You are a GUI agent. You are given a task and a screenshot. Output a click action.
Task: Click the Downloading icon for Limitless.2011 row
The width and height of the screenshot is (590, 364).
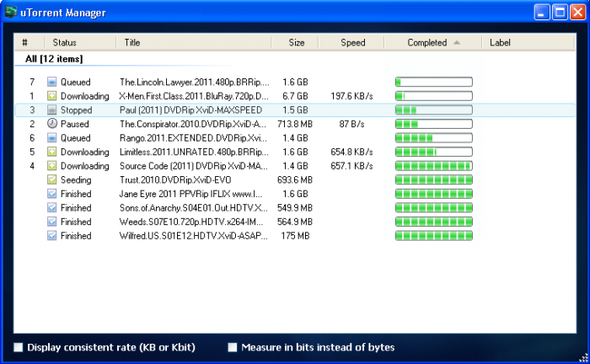point(52,152)
